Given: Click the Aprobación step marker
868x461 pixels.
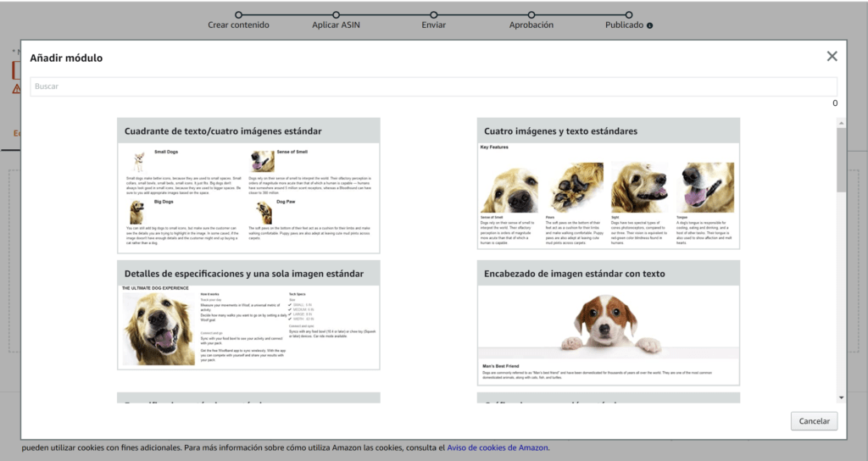Looking at the screenshot, I should click(x=531, y=15).
